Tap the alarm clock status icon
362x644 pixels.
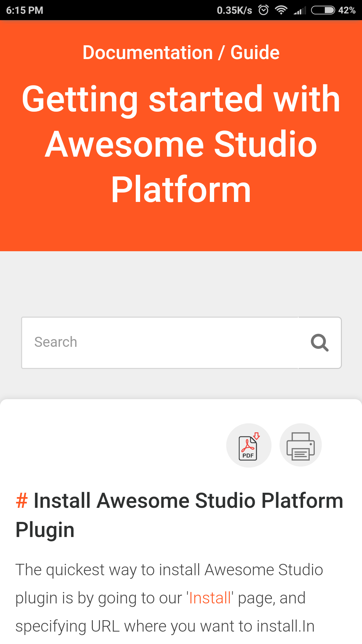coord(263,10)
